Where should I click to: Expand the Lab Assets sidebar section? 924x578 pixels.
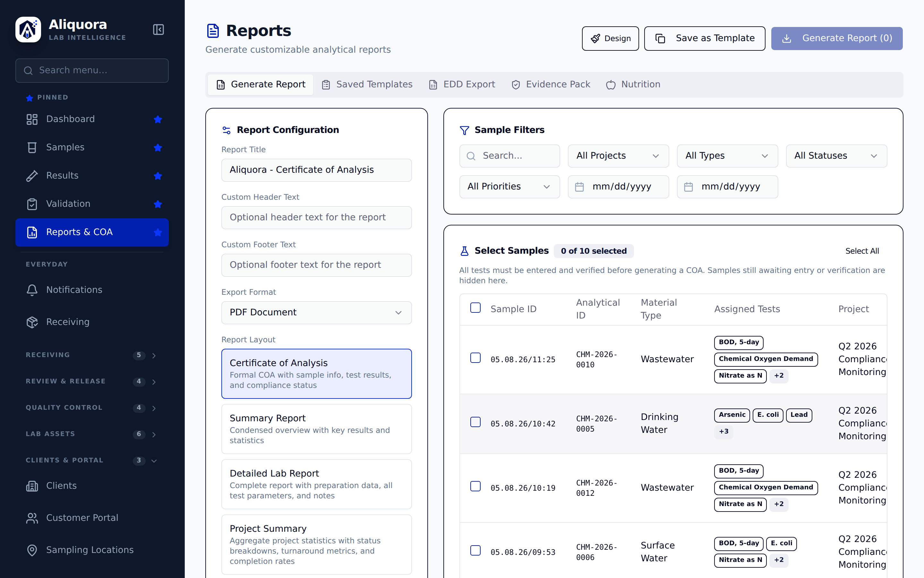coord(92,434)
